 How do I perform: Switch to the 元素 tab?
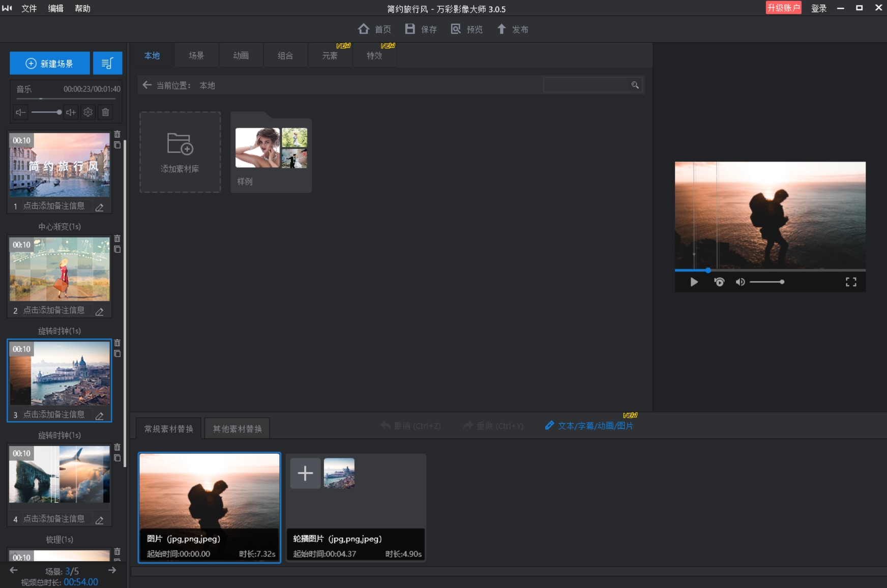pyautogui.click(x=330, y=55)
